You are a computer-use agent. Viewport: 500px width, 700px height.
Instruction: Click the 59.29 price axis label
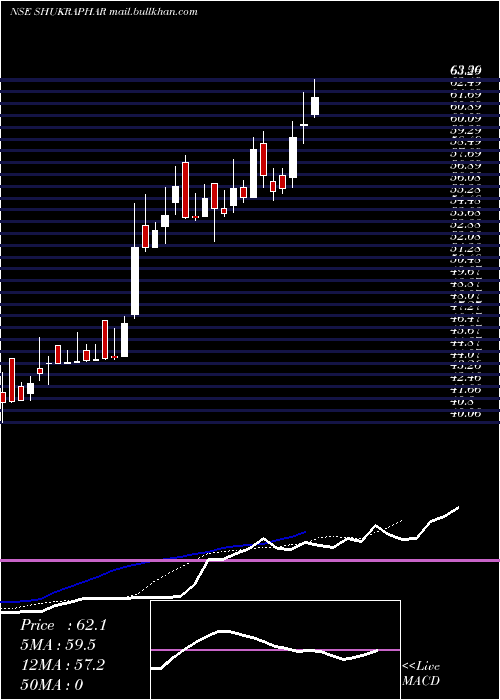[465, 130]
